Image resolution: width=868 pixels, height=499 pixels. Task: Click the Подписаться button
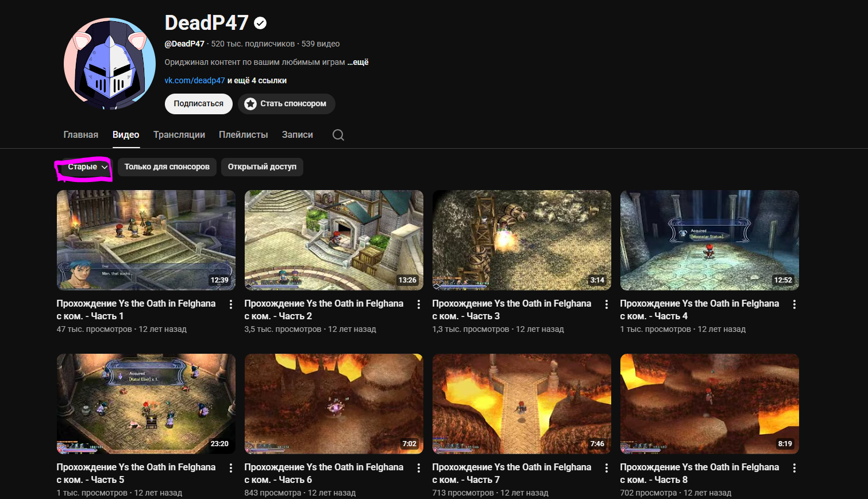pyautogui.click(x=199, y=104)
